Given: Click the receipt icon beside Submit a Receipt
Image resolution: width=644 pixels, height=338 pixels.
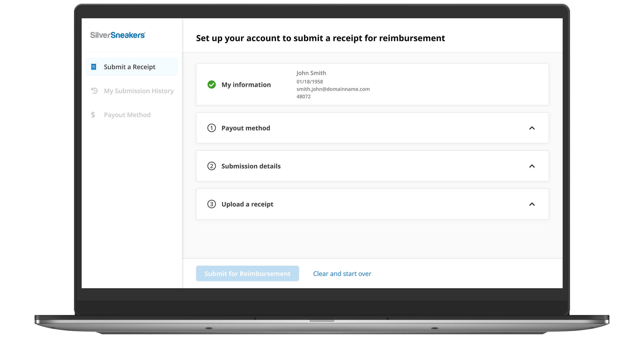Looking at the screenshot, I should (94, 67).
